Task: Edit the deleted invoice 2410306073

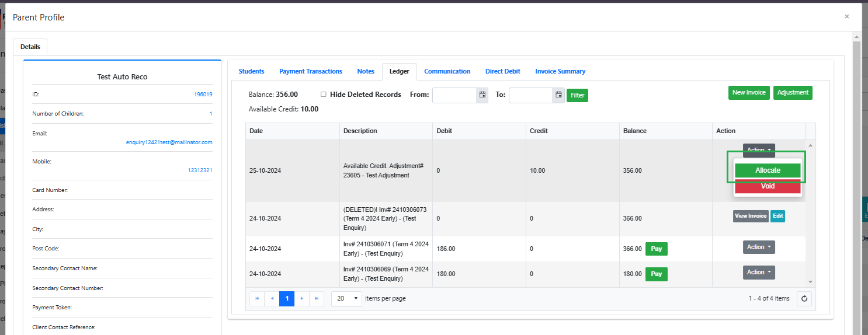Action: tap(777, 216)
